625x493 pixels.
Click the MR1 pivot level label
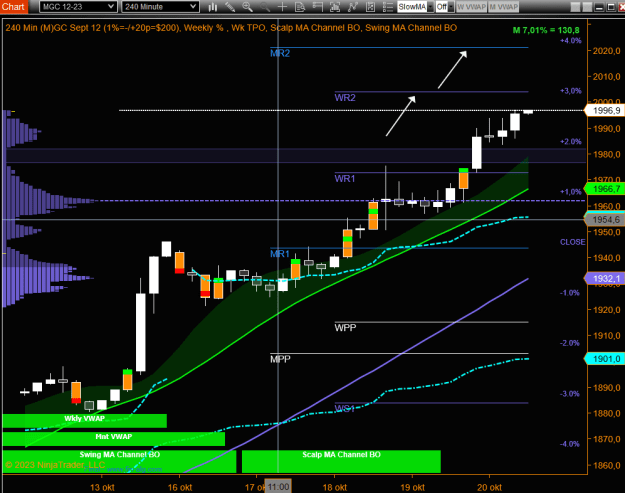(279, 254)
